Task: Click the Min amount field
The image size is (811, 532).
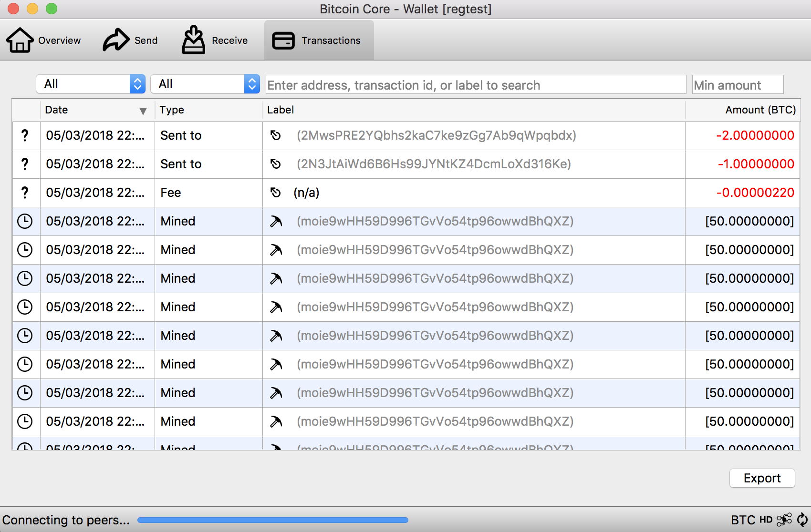Action: tap(738, 85)
